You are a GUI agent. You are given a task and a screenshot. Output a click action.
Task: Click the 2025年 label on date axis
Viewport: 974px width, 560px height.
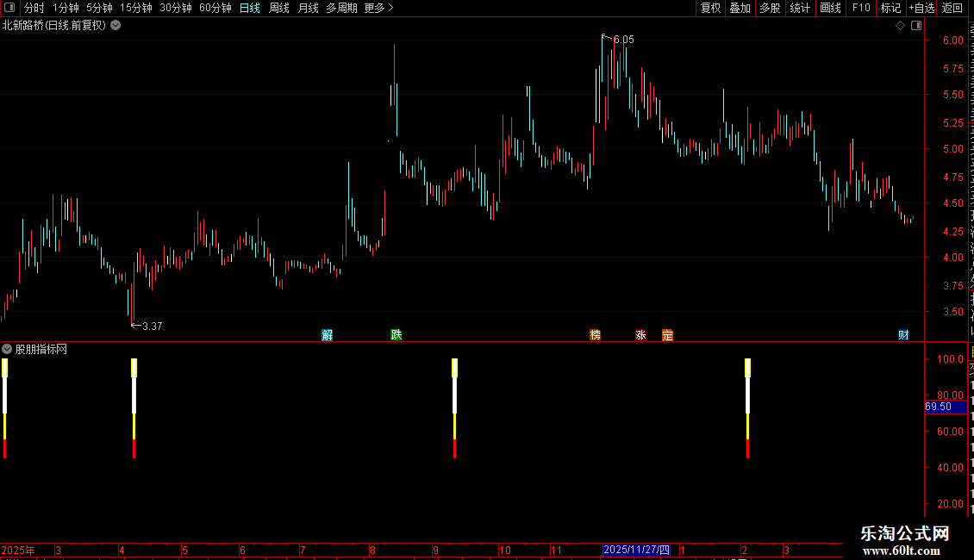19,550
